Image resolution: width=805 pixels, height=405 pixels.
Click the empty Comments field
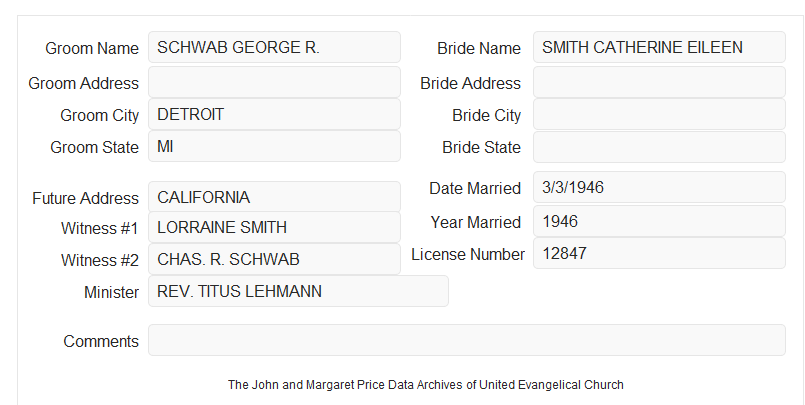pos(467,340)
